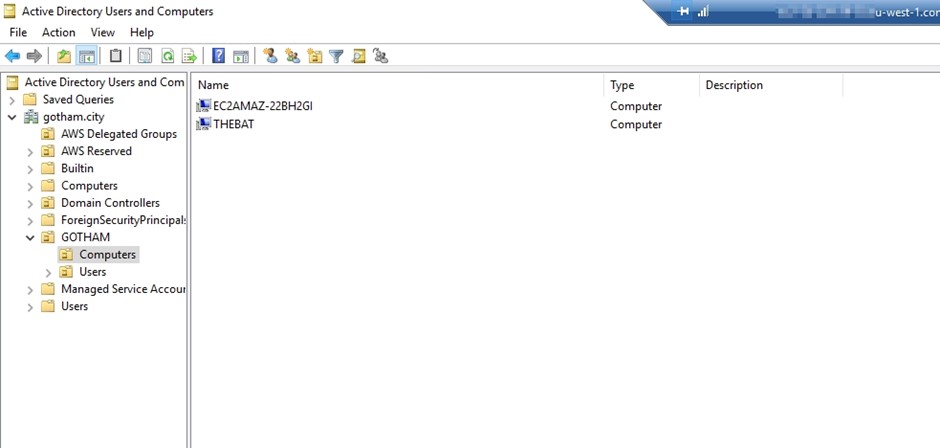The width and height of the screenshot is (940, 448).
Task: Expand the Domain Controllers node
Action: pos(31,204)
